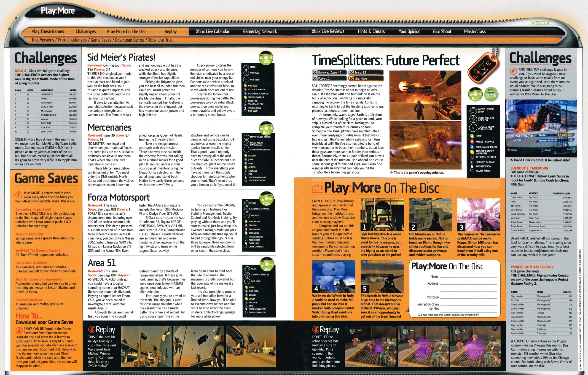Go to the Gamertag Network tab
This screenshot has height=375, width=588.
(x=260, y=32)
